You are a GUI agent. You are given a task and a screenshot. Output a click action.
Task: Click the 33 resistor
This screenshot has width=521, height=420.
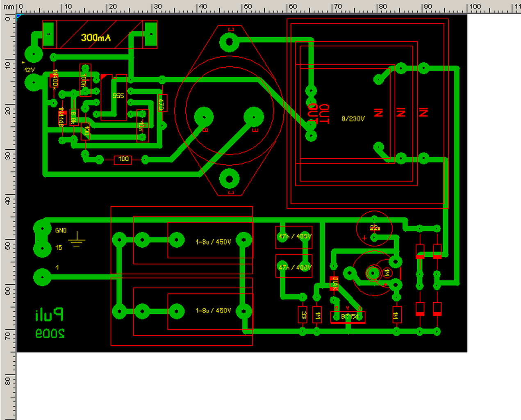(x=303, y=315)
